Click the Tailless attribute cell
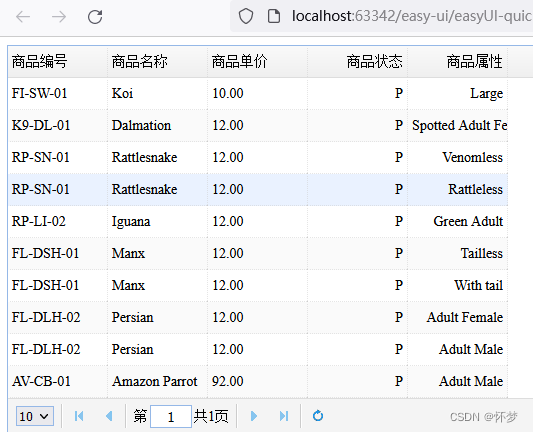The width and height of the screenshot is (533, 432). tap(458, 253)
